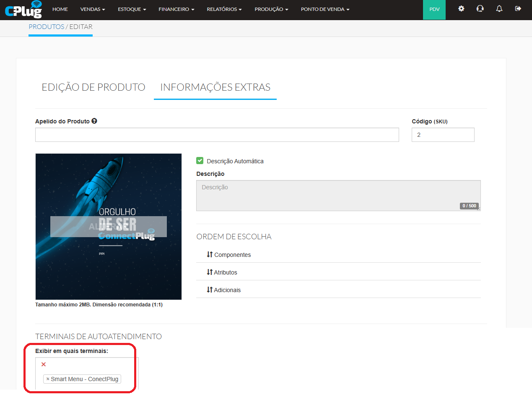Open the settings gear icon
Viewport: 532px width, 400px height.
tap(461, 9)
